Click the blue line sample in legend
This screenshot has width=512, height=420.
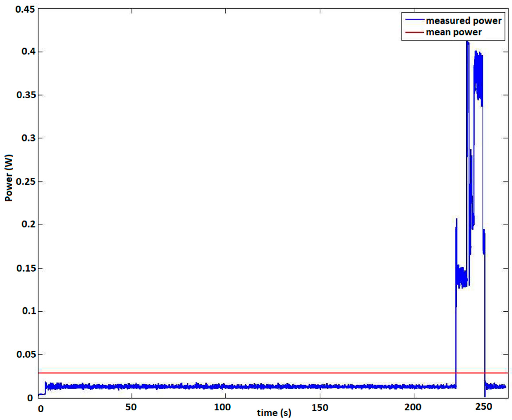tap(415, 20)
